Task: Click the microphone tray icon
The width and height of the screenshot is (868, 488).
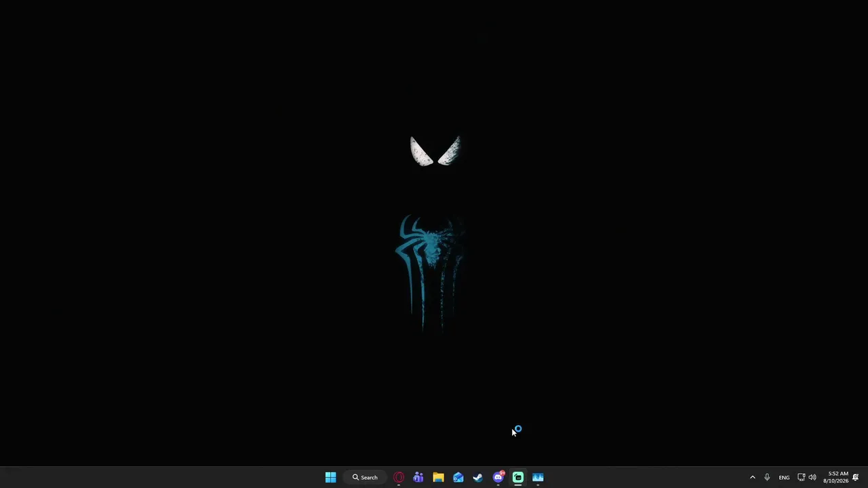Action: (767, 477)
